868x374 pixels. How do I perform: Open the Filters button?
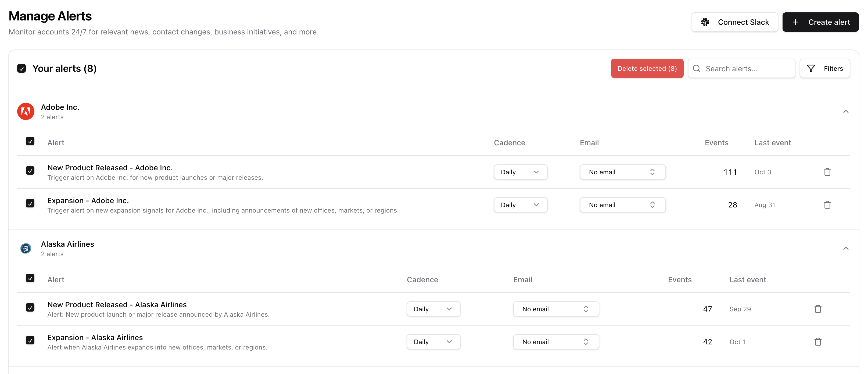click(x=825, y=68)
